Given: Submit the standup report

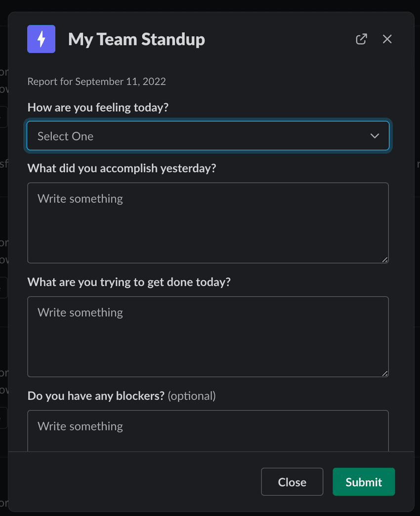Looking at the screenshot, I should pyautogui.click(x=364, y=482).
